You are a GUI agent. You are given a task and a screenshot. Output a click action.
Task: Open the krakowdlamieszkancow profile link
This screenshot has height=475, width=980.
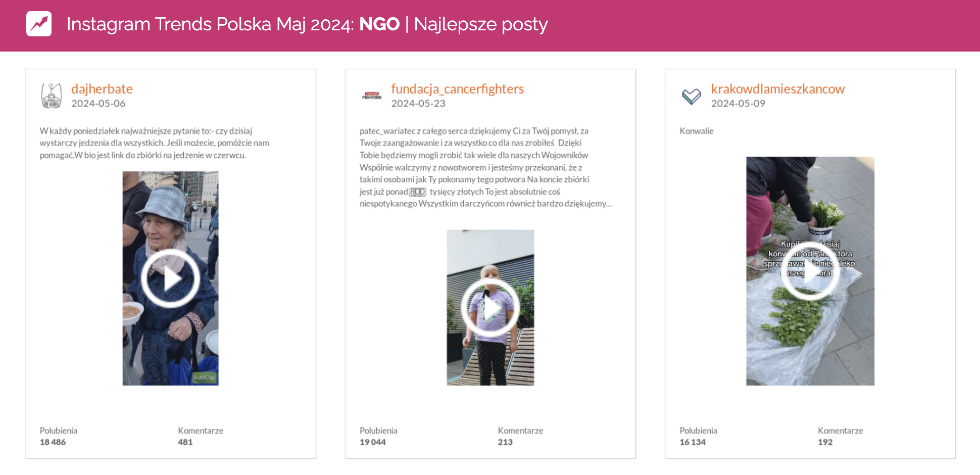click(778, 88)
